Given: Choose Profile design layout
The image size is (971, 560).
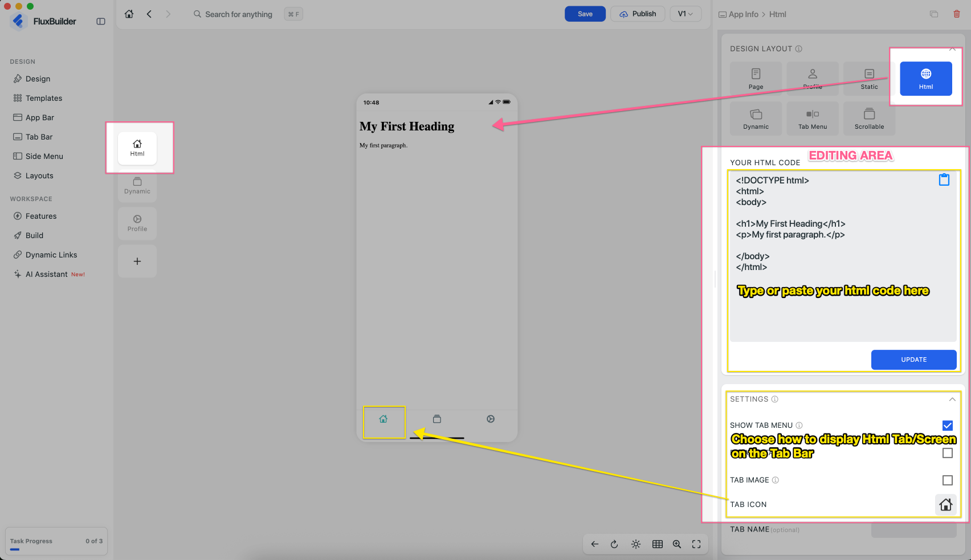Looking at the screenshot, I should [x=813, y=79].
